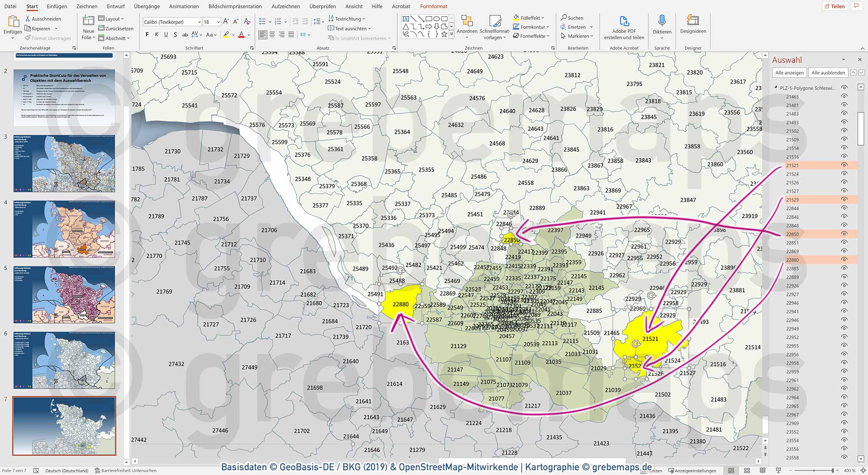Close the Auswahl pane
868x475 pixels.
click(860, 60)
